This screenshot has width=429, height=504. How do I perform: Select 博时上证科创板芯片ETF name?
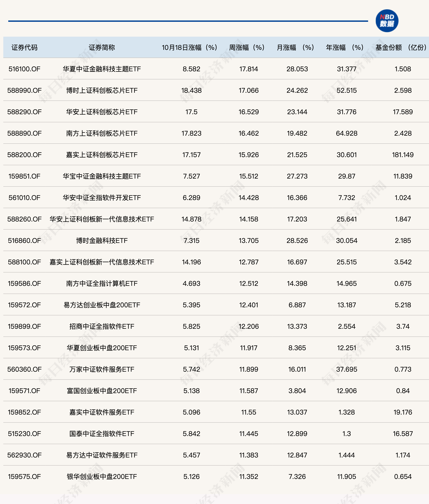pos(102,90)
